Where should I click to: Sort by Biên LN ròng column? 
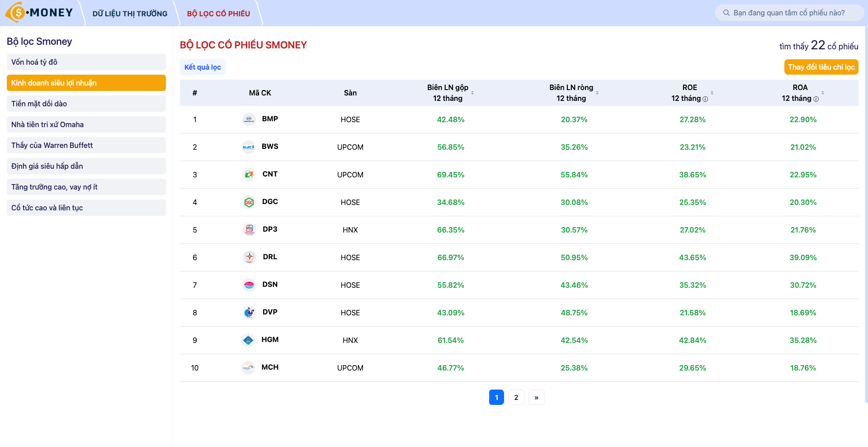tap(596, 93)
